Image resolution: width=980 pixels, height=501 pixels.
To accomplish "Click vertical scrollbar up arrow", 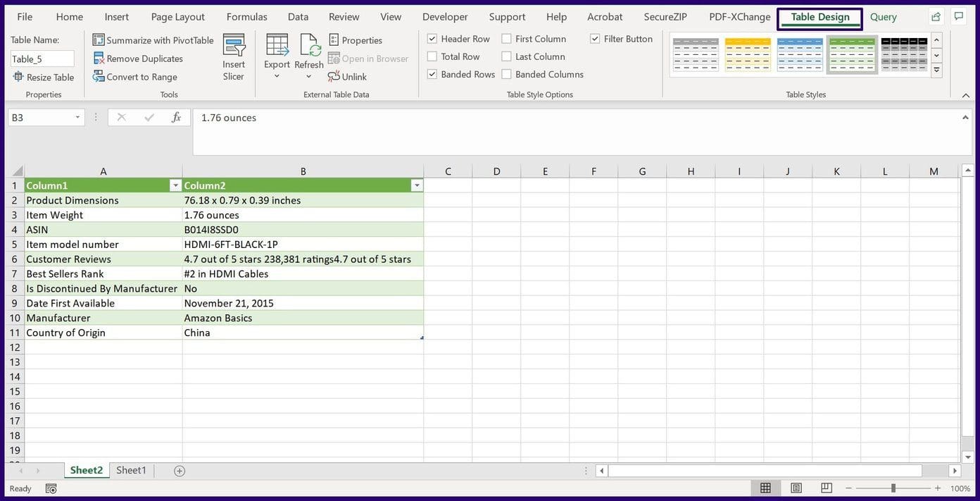I will (968, 171).
